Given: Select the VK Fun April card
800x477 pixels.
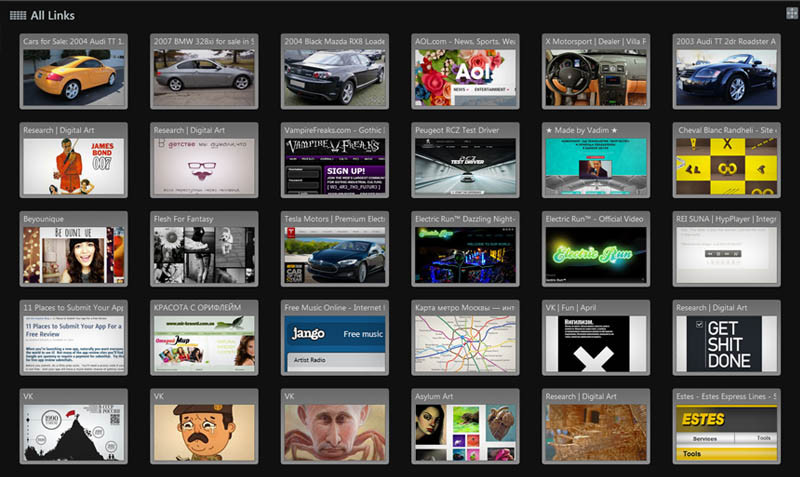Looking at the screenshot, I should 596,338.
